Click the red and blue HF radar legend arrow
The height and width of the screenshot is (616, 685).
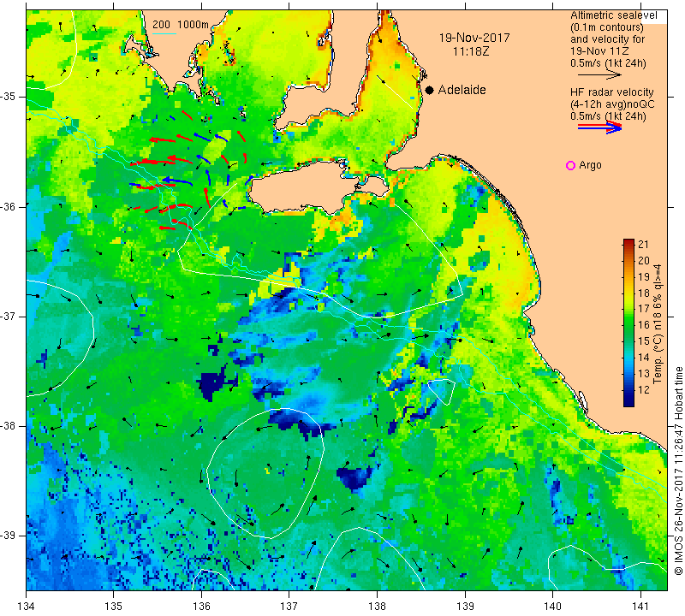tap(599, 127)
